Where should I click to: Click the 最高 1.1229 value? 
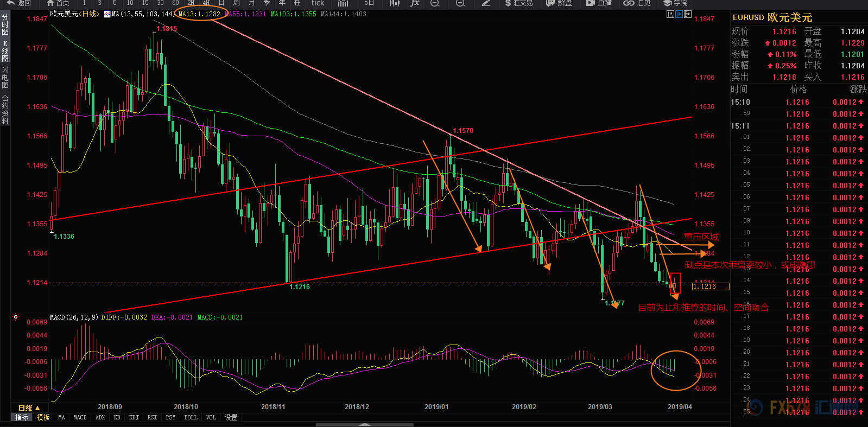pos(853,43)
